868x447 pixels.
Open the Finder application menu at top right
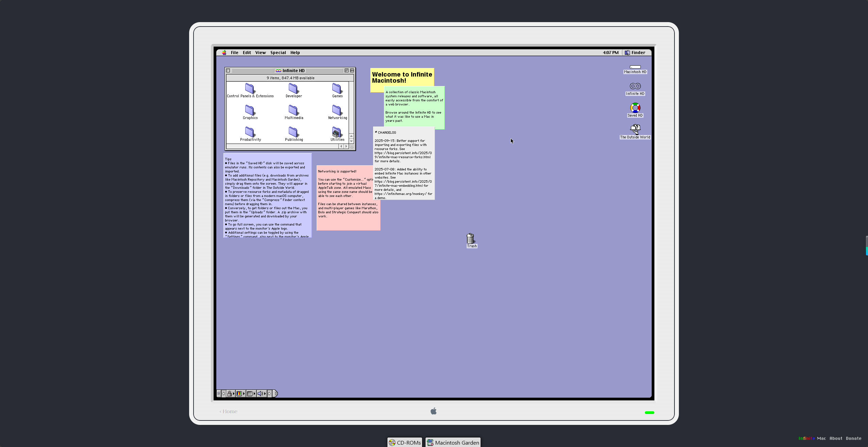tap(635, 53)
